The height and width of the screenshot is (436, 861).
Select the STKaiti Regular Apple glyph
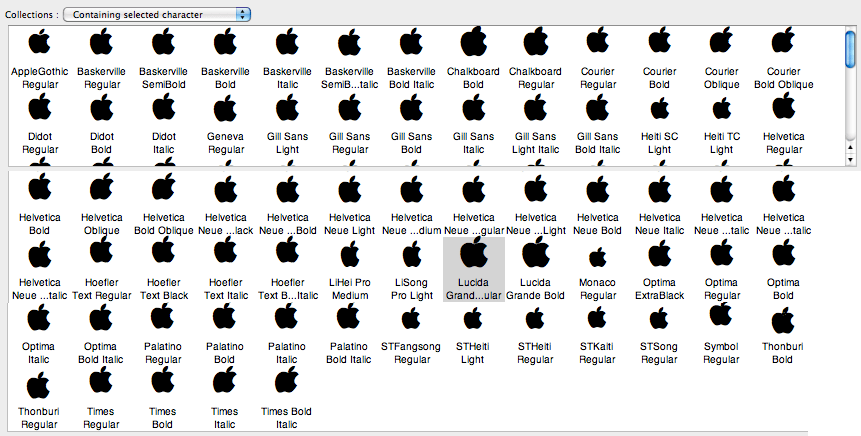click(597, 317)
